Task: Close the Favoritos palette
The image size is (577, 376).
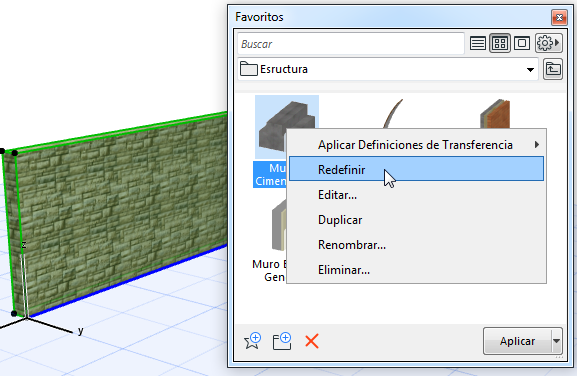Action: click(x=559, y=17)
